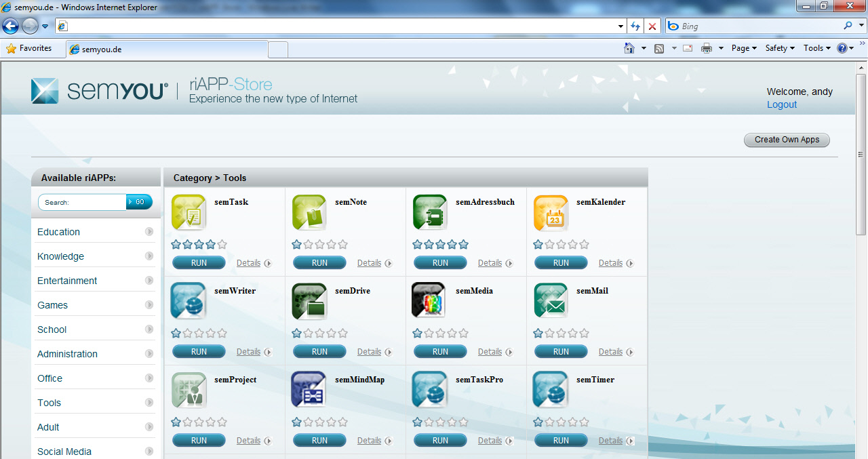Rate semNote with the fifth star
The width and height of the screenshot is (868, 459).
click(342, 245)
